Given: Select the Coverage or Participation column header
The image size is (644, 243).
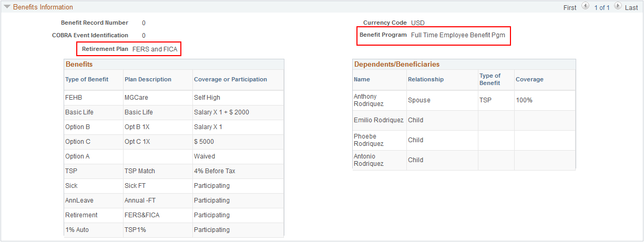Looking at the screenshot, I should 230,79.
